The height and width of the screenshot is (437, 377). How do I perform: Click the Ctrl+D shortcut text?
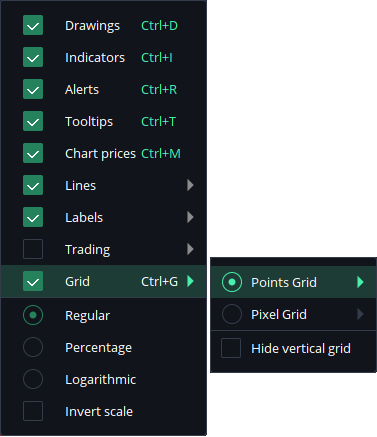click(x=159, y=26)
